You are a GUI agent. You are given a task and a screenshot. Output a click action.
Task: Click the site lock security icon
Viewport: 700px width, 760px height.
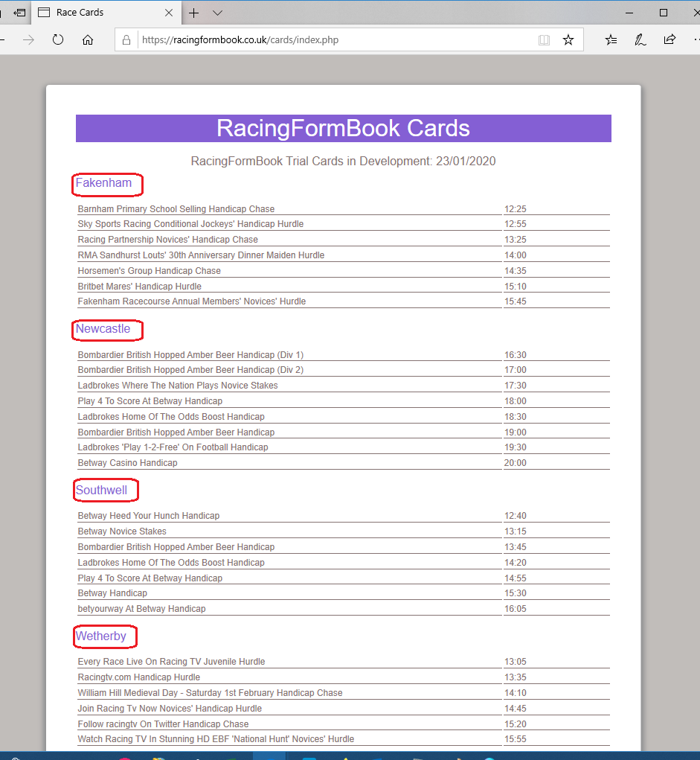tap(126, 39)
